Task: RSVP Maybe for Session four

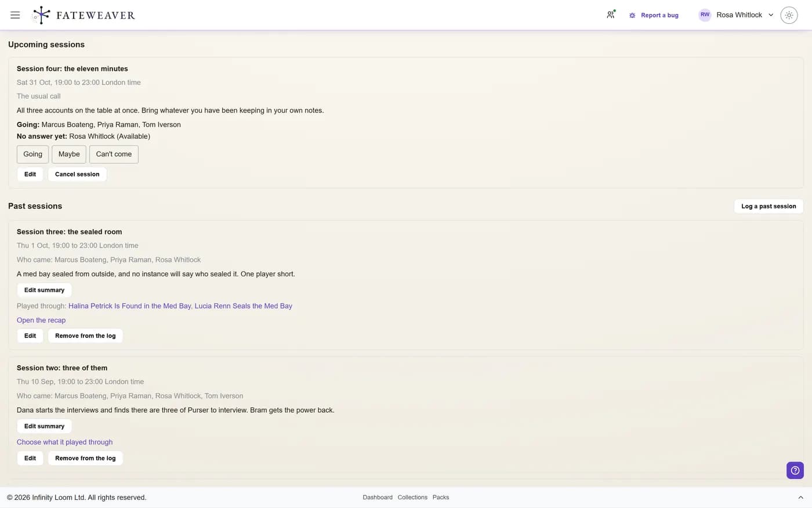Action: tap(69, 154)
